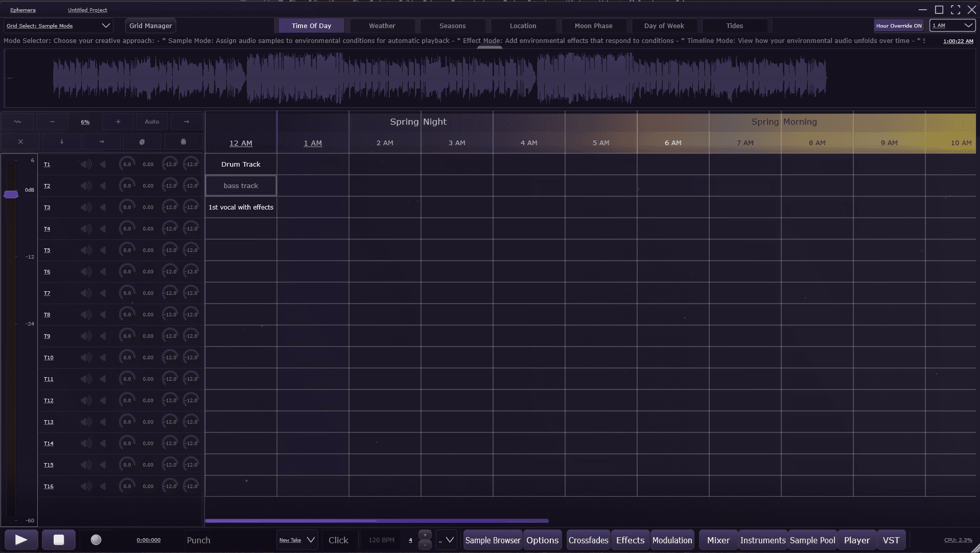Click the minus zoom-out button

coord(52,122)
